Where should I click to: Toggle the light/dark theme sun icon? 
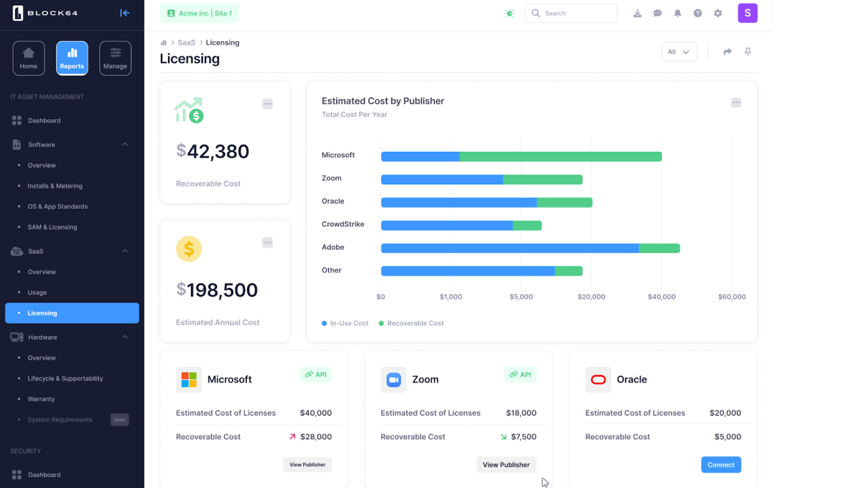pos(509,13)
